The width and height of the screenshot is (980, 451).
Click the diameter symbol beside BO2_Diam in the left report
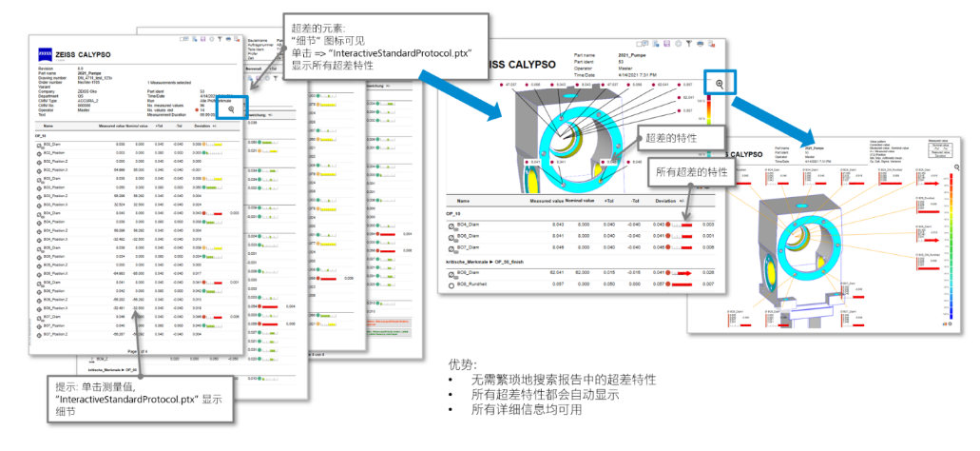(39, 146)
